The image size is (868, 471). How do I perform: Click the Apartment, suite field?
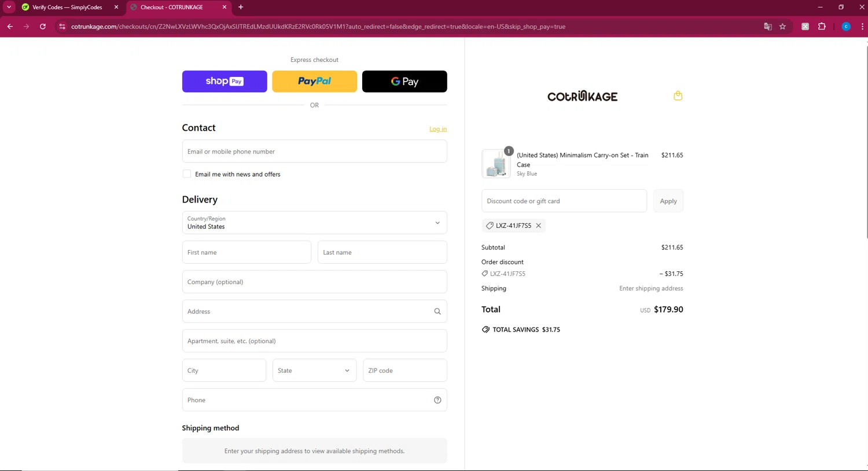(x=314, y=341)
